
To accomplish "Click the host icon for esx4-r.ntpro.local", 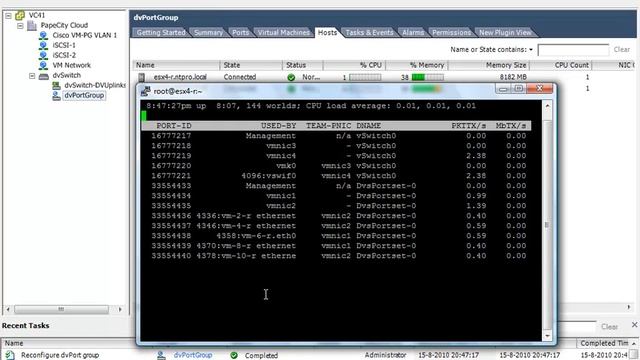I will (x=142, y=77).
